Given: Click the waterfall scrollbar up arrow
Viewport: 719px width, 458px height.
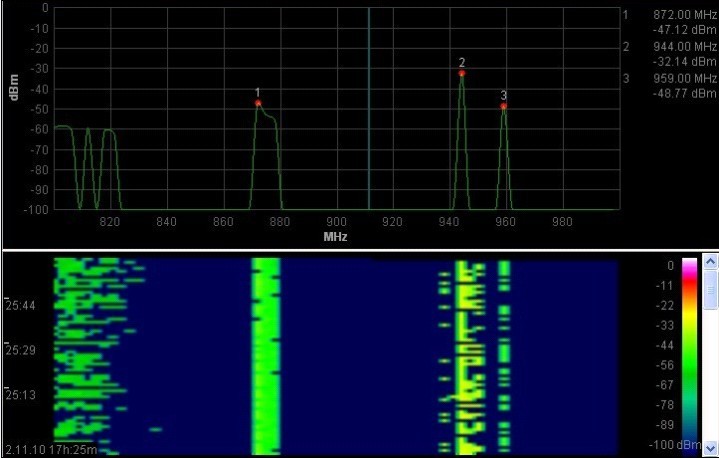Looking at the screenshot, I should coord(711,262).
